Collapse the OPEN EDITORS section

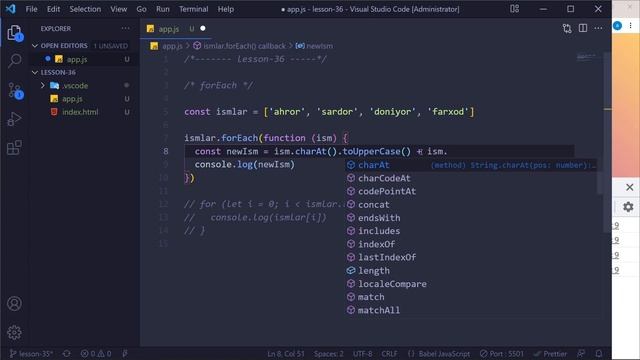tap(35, 46)
